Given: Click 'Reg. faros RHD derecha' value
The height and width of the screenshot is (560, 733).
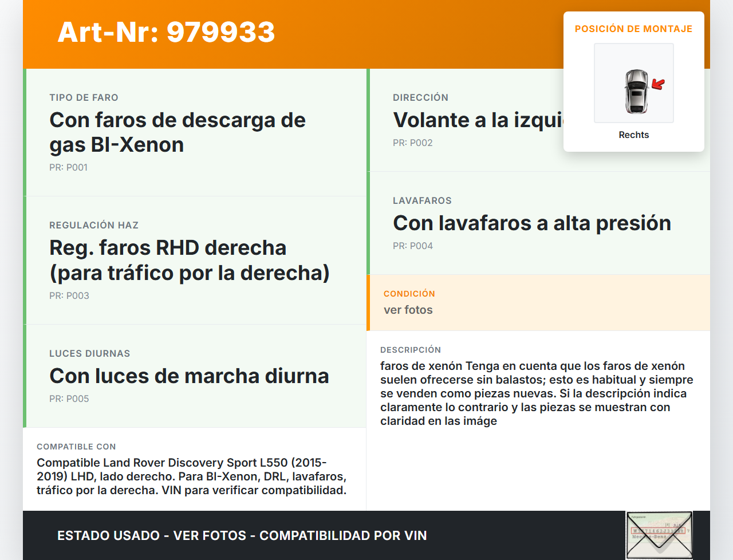Looking at the screenshot, I should [x=190, y=260].
